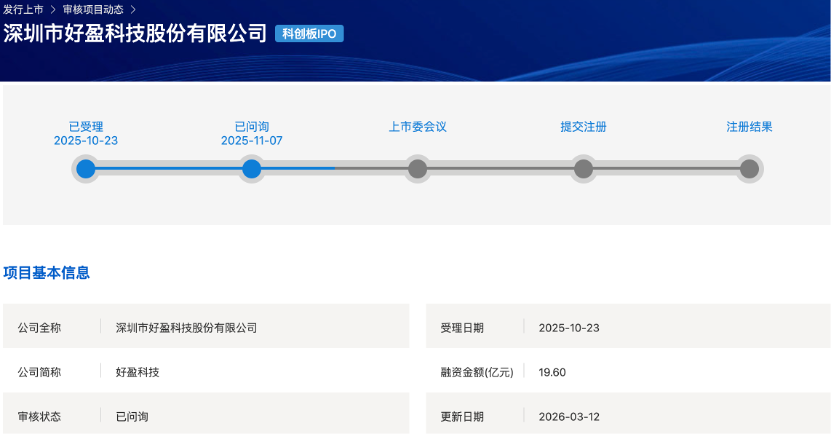
Task: Go to 审核项目动态 breadcrumb
Action: (93, 9)
